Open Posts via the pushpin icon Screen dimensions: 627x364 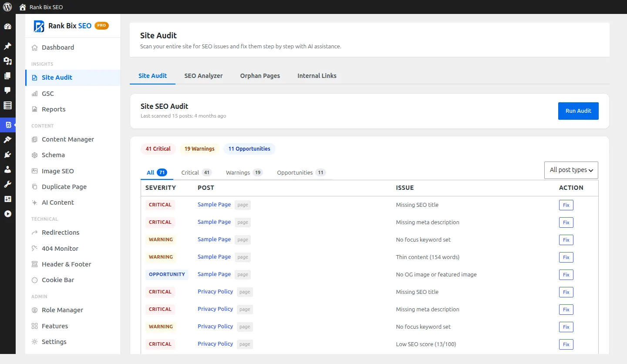7,46
